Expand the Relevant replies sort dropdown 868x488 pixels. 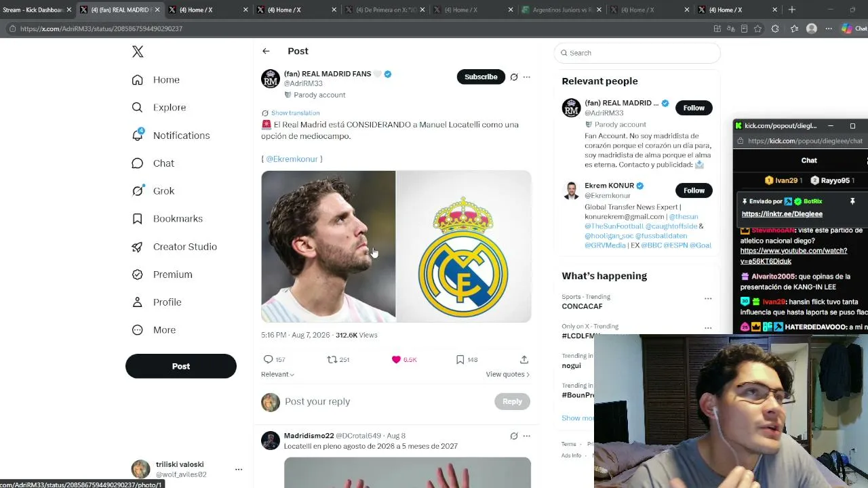(277, 374)
